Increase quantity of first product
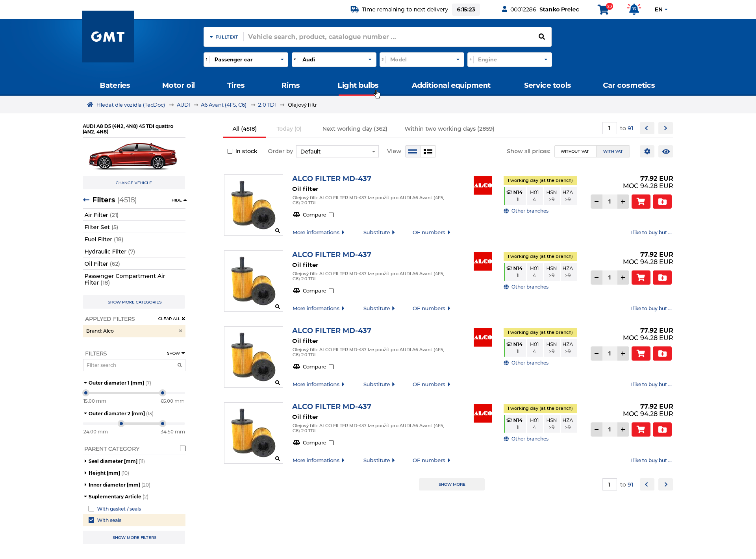The width and height of the screenshot is (756, 559). click(x=623, y=202)
